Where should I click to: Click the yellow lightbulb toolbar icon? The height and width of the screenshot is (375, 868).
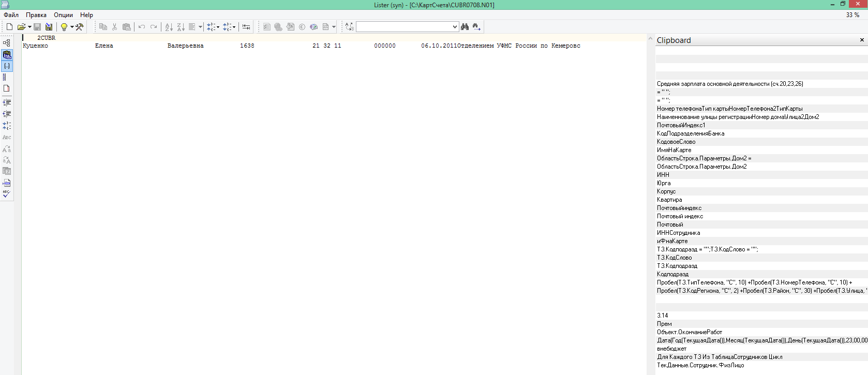64,27
